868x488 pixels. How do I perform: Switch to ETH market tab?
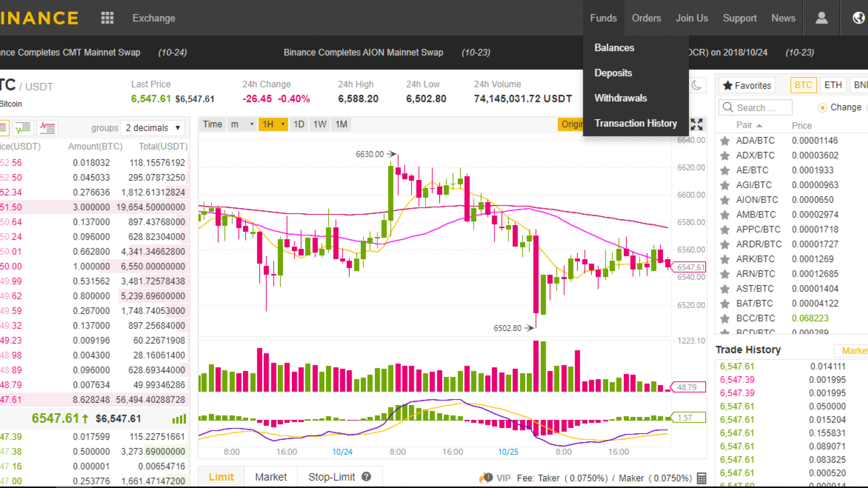pyautogui.click(x=833, y=85)
